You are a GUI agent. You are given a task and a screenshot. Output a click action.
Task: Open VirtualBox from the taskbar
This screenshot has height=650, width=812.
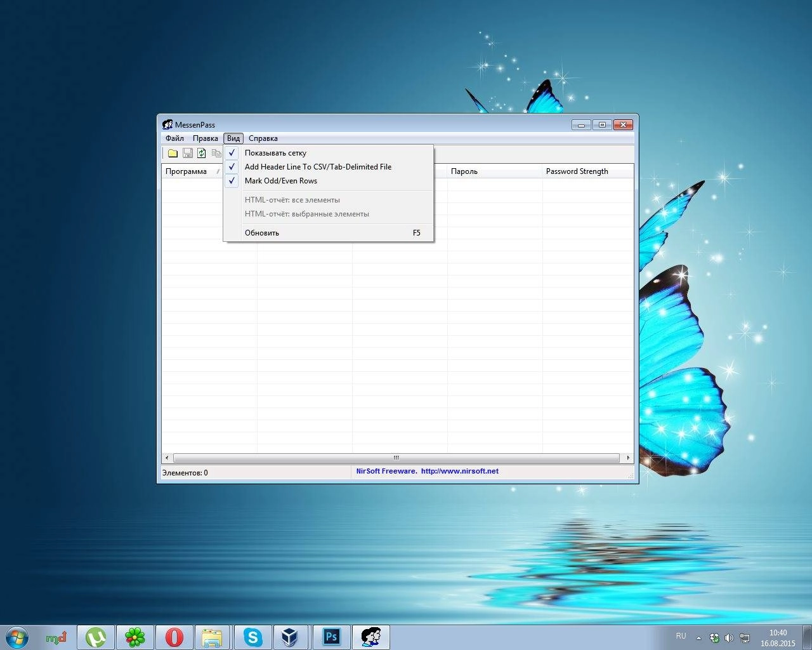[292, 637]
